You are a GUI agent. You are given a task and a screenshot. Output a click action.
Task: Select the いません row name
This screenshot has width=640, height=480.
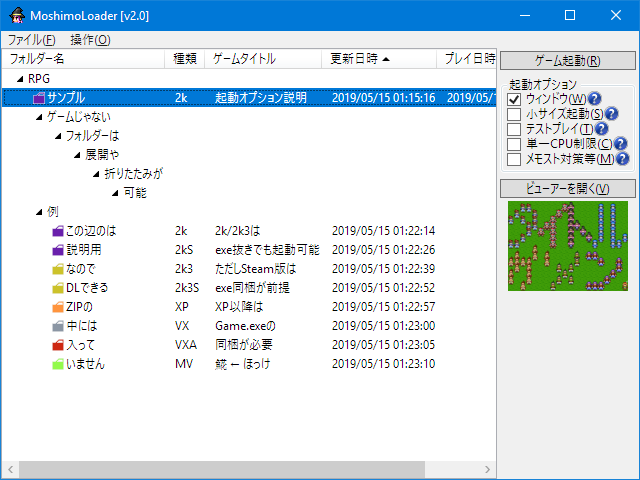coord(85,364)
